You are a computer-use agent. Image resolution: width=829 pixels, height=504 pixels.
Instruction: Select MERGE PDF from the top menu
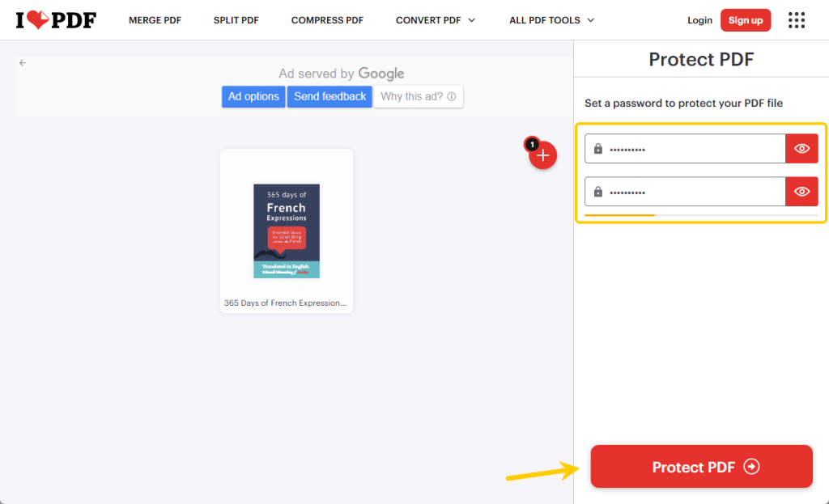[155, 20]
